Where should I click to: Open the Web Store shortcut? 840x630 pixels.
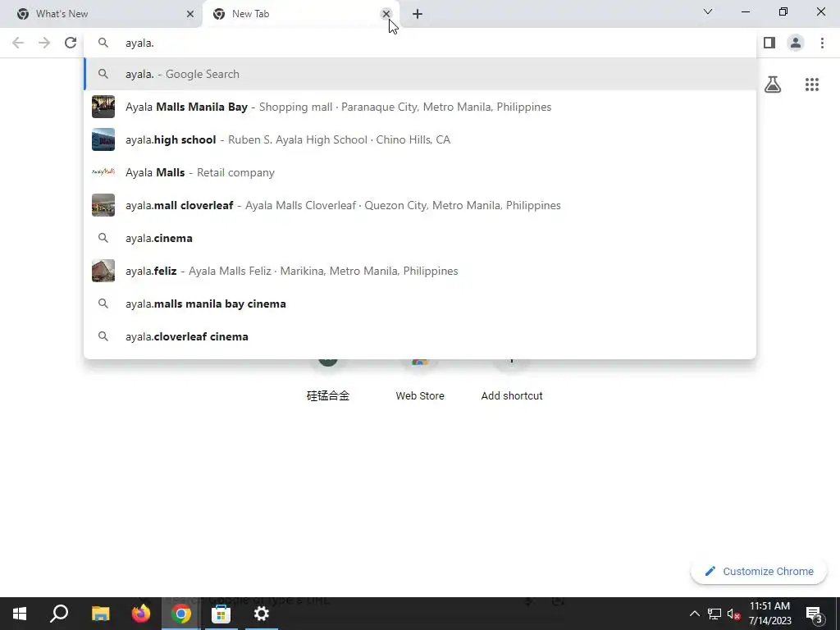tap(420, 381)
